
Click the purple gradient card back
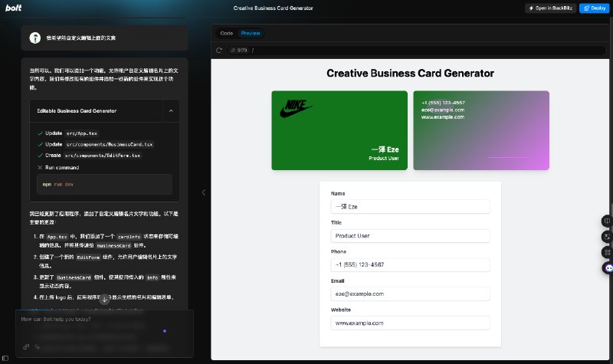point(481,130)
